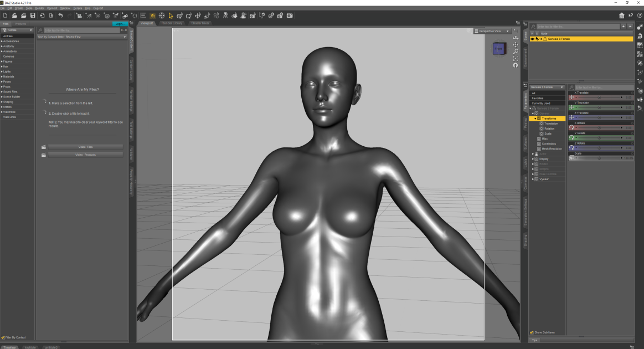Expand the Genesis 8 Female scene node
The width and height of the screenshot is (644, 349).
click(542, 39)
